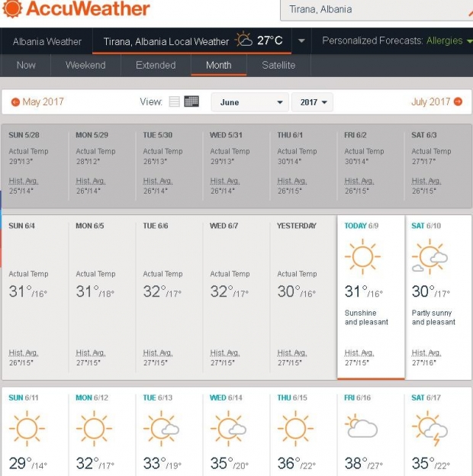The height and width of the screenshot is (476, 473).
Task: Click the sun icon for Sun 6/11
Action: click(x=27, y=429)
